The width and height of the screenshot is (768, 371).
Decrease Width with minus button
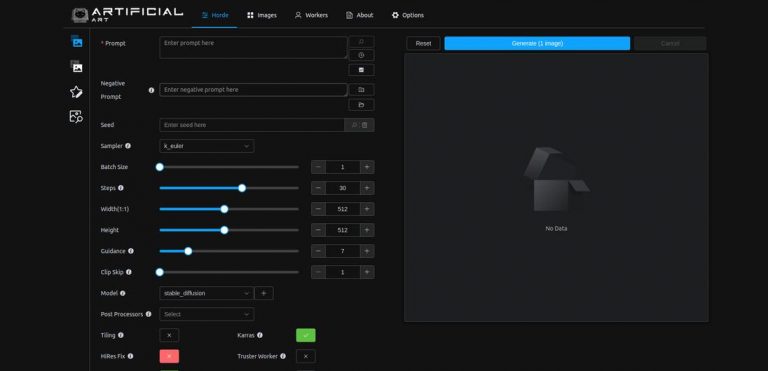click(318, 209)
